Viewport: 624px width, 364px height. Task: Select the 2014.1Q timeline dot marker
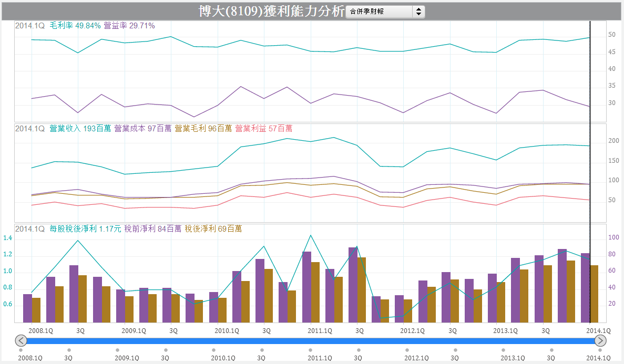[600, 350]
